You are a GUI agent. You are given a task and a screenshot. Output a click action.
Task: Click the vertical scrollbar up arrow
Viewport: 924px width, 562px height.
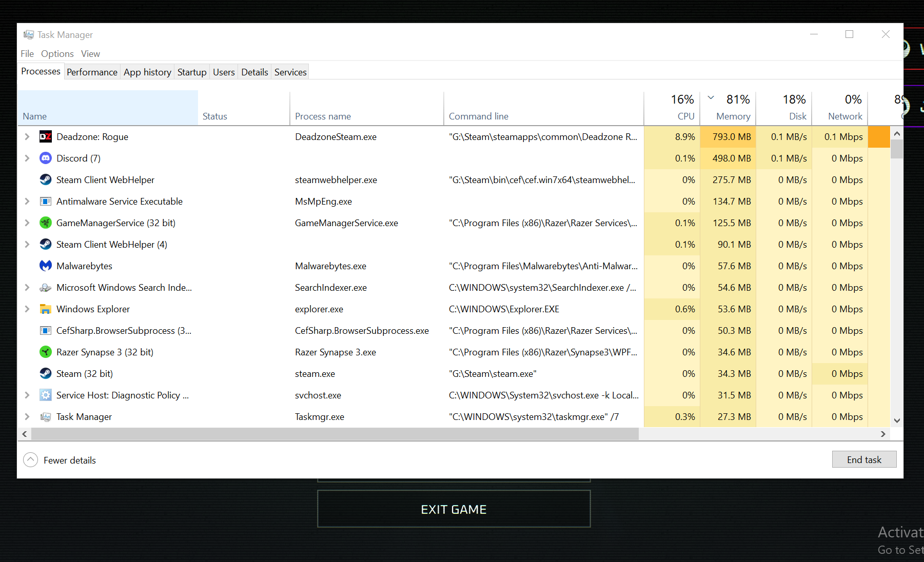pos(897,134)
